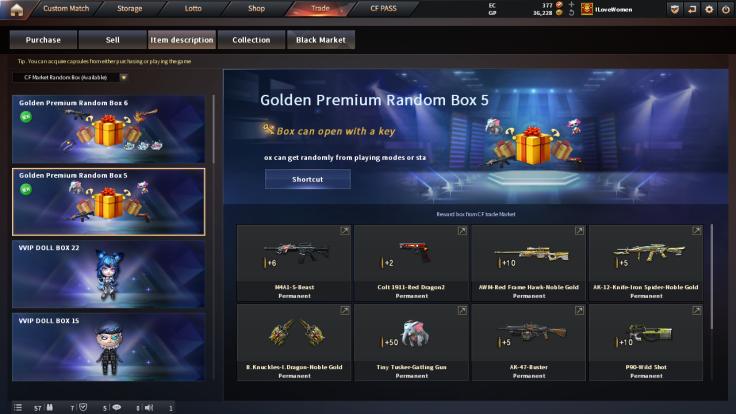This screenshot has width=736, height=414.
Task: Click the Shortcut button
Action: tap(307, 179)
